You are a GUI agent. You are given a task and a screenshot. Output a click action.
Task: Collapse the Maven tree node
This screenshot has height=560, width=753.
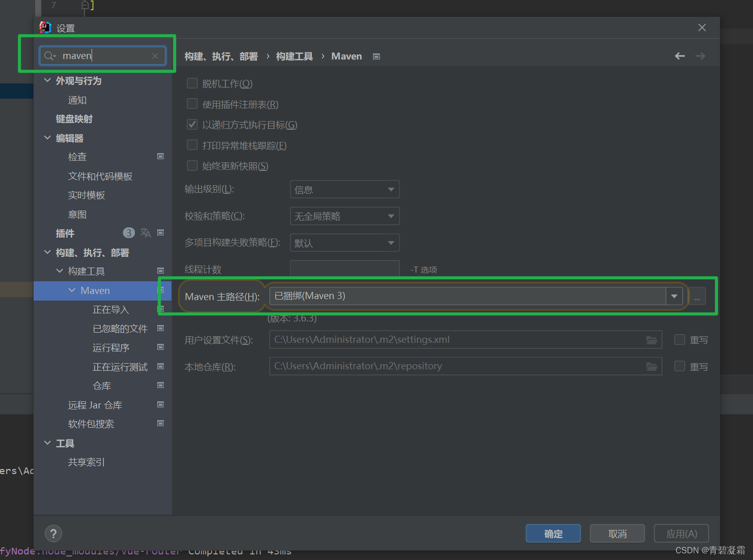[72, 290]
